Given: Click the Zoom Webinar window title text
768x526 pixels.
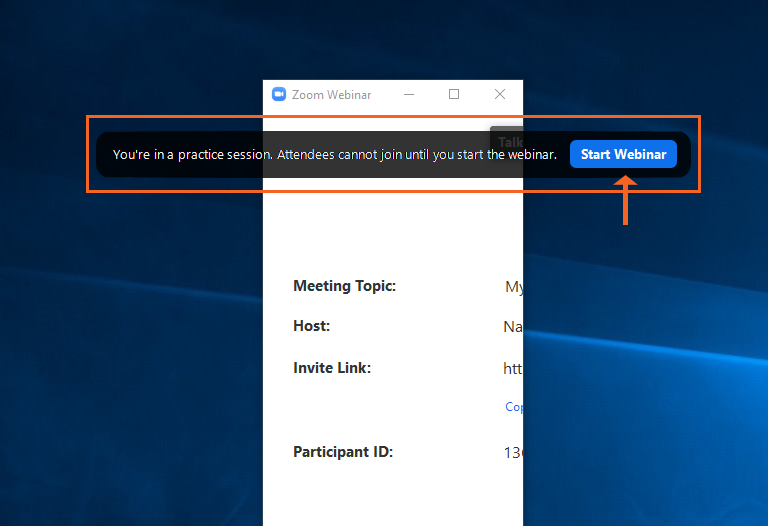Looking at the screenshot, I should tap(332, 95).
